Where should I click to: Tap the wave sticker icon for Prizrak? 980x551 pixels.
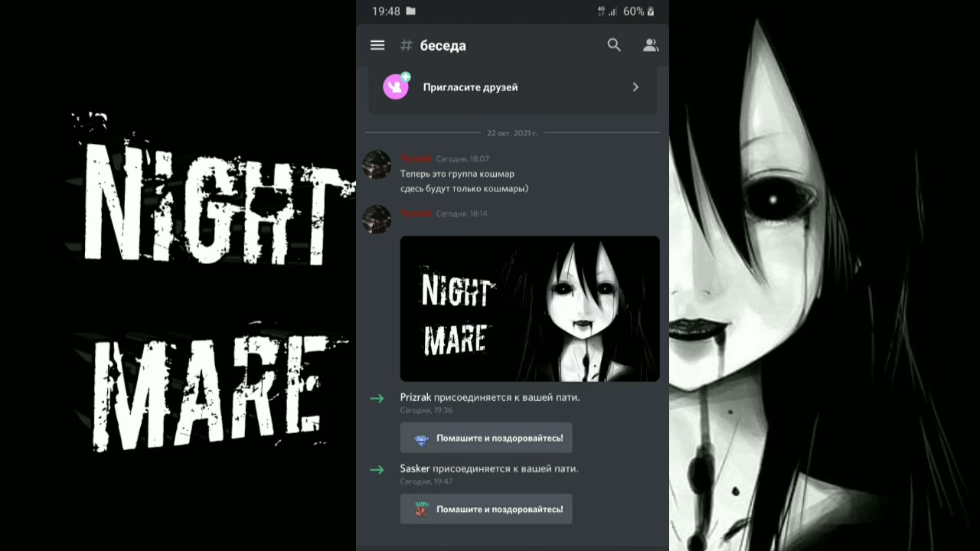pyautogui.click(x=421, y=439)
